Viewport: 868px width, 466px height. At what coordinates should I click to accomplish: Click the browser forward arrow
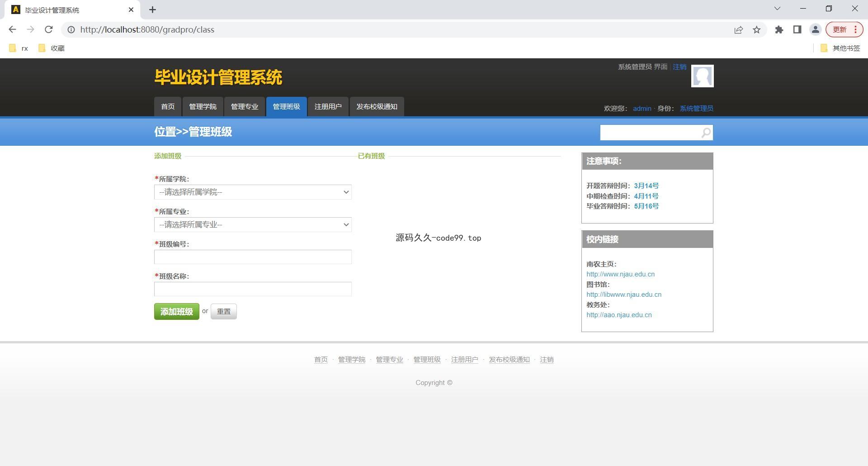point(30,29)
